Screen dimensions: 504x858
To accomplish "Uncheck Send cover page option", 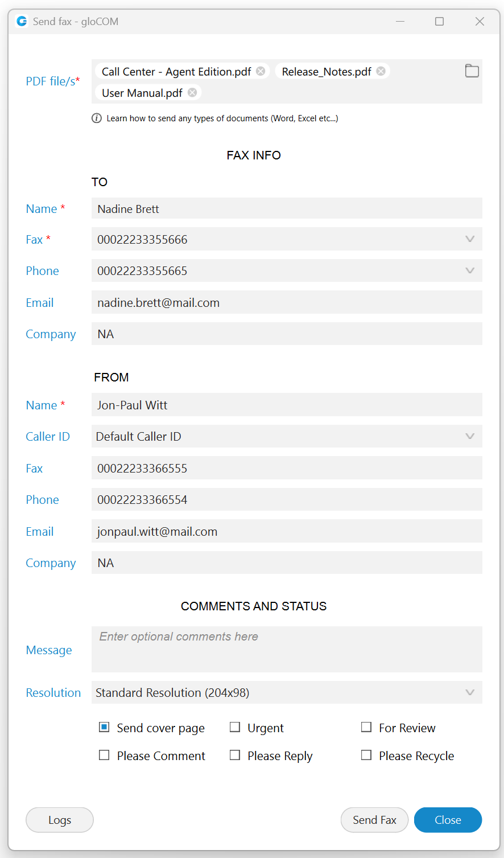I will click(x=104, y=727).
